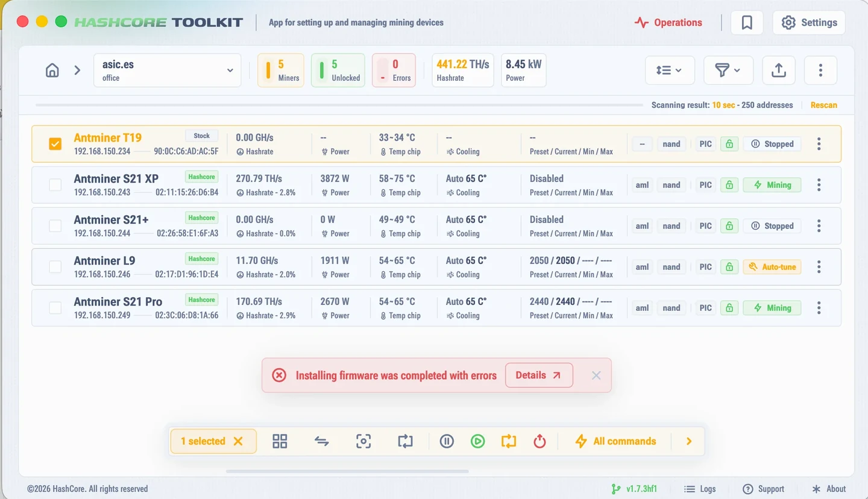Open the All commands menu

(615, 441)
